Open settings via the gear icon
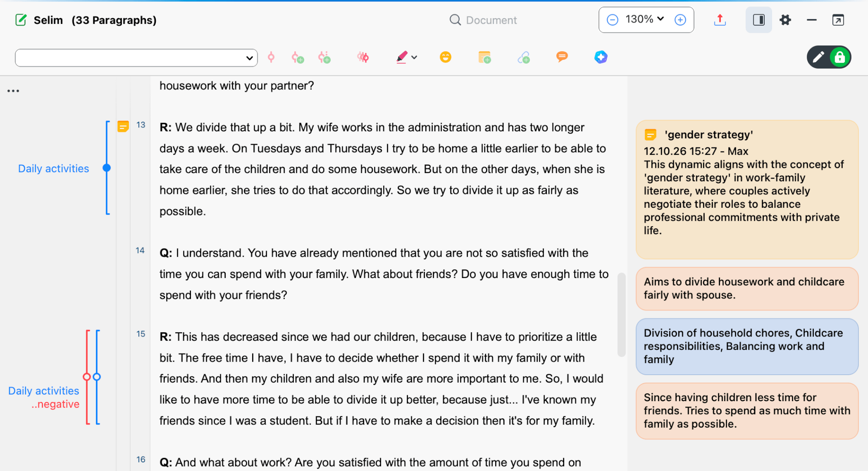Viewport: 868px width, 471px height. pyautogui.click(x=786, y=20)
